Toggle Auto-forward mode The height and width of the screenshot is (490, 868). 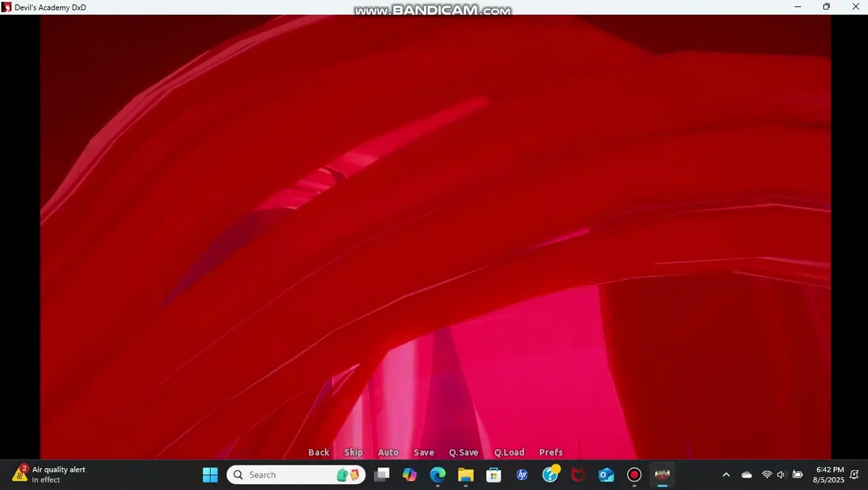click(x=388, y=452)
